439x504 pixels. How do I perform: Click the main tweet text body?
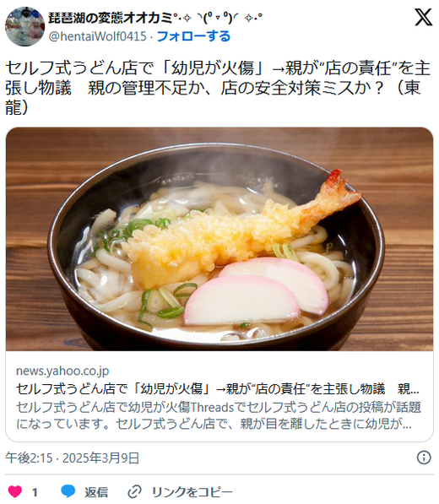tap(218, 88)
